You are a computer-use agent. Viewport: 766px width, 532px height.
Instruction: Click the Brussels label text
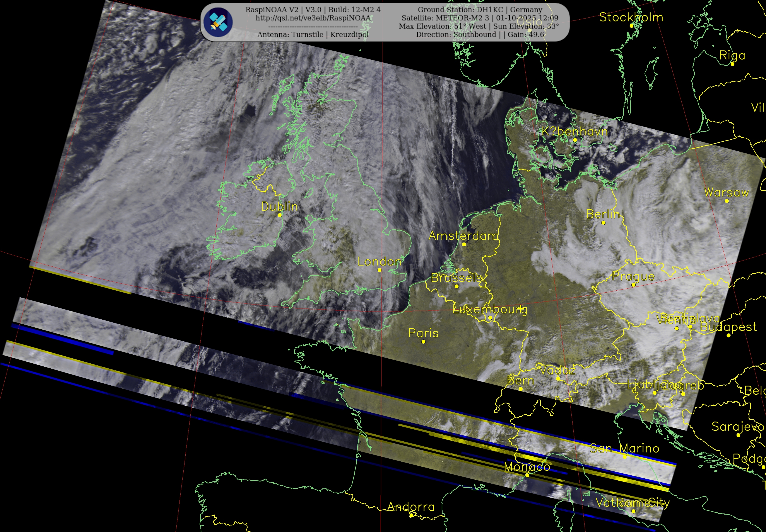tap(456, 278)
